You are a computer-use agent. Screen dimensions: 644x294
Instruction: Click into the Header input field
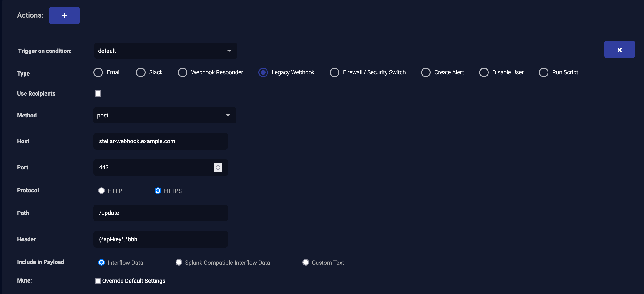click(161, 239)
